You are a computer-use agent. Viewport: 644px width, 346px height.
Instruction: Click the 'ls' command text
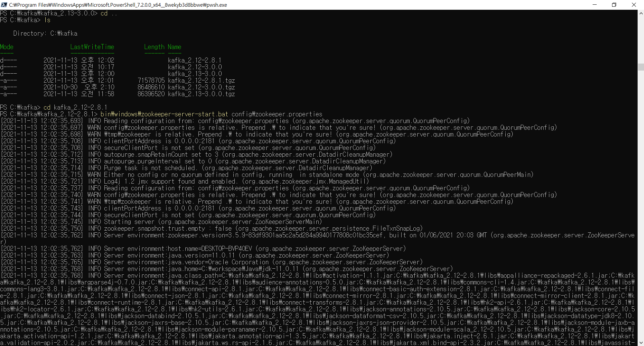(x=47, y=20)
